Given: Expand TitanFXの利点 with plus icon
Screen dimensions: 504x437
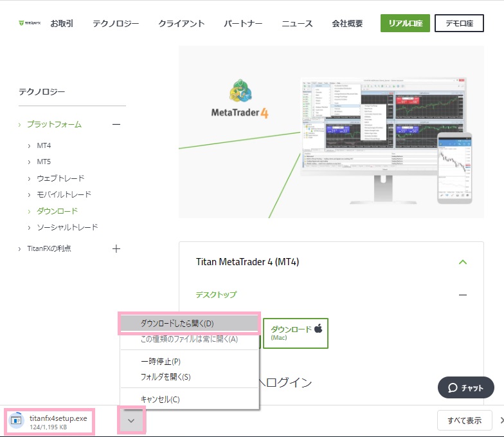Looking at the screenshot, I should [x=116, y=248].
